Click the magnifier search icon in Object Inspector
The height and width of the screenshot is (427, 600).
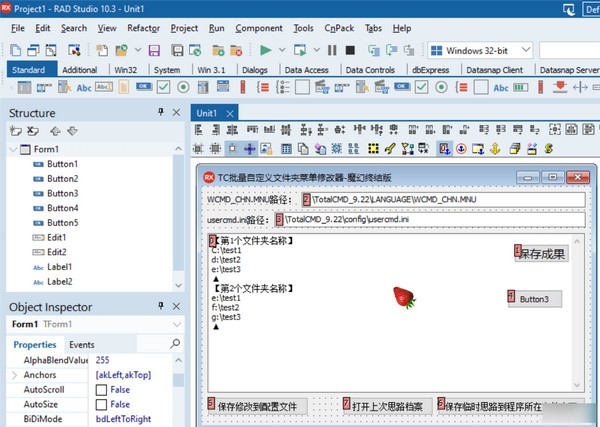click(175, 344)
